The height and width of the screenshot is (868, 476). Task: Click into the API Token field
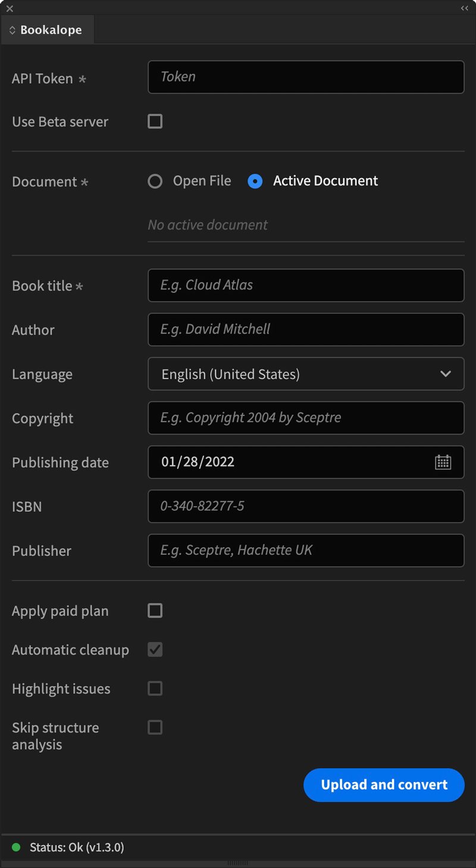click(x=306, y=77)
